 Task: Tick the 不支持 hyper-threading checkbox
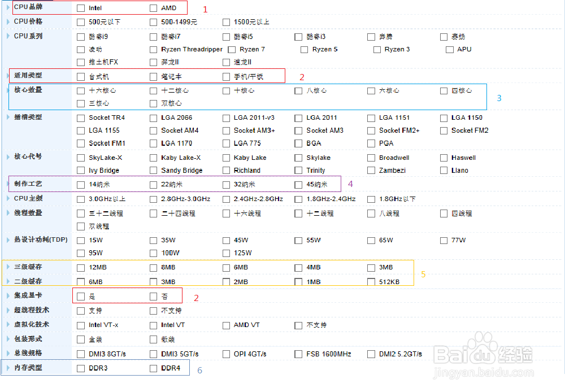[154, 311]
